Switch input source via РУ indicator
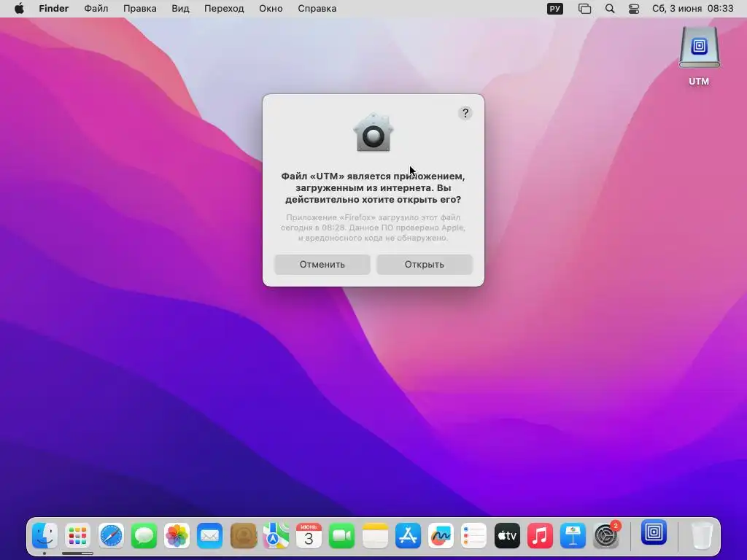Image resolution: width=747 pixels, height=560 pixels. [555, 9]
